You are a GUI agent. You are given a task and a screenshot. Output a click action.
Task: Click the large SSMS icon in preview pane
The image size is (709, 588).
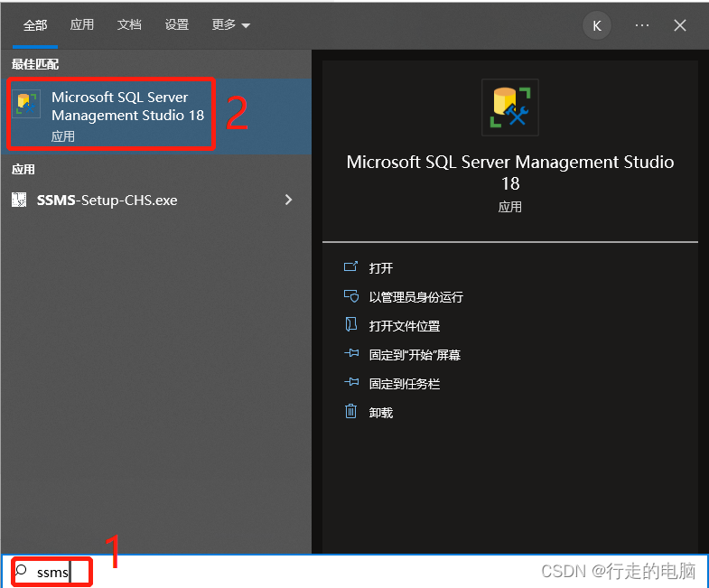point(510,107)
